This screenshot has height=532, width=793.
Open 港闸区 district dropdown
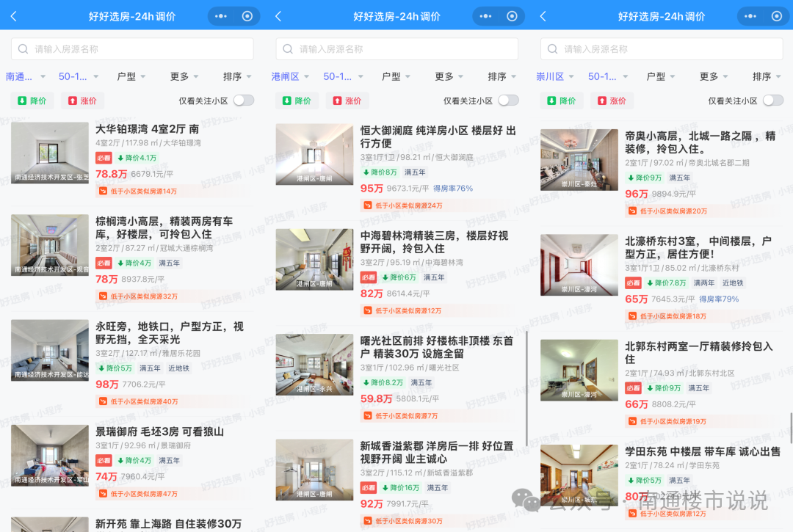click(290, 76)
